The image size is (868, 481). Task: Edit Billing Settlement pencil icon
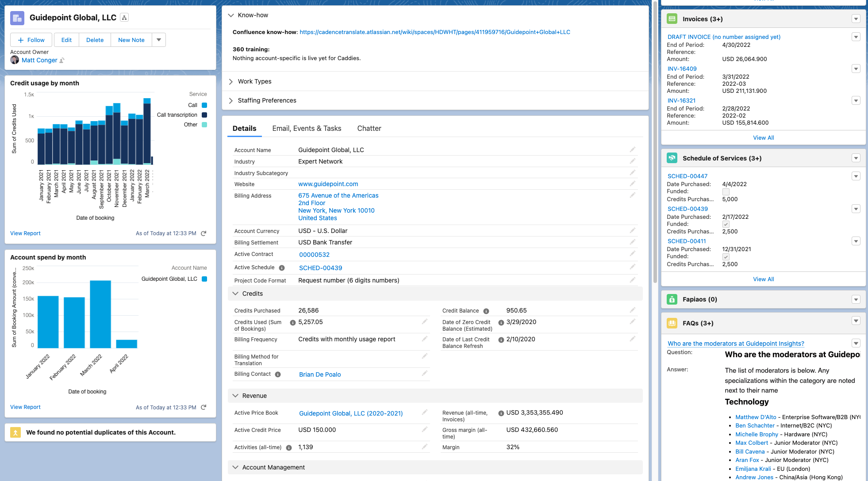click(x=633, y=242)
